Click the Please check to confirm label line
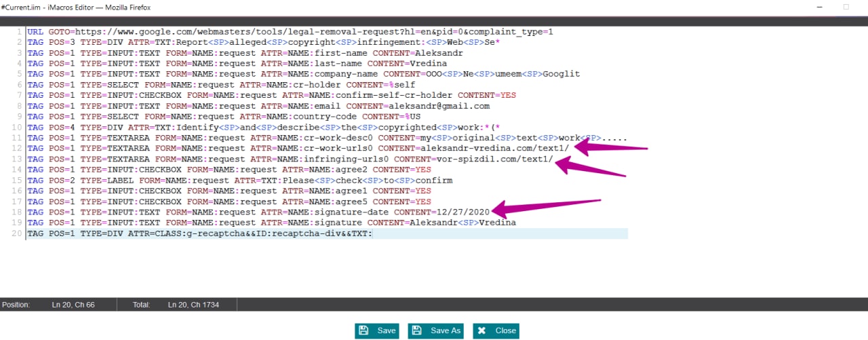Viewport: 868px width, 340px height. pos(239,181)
